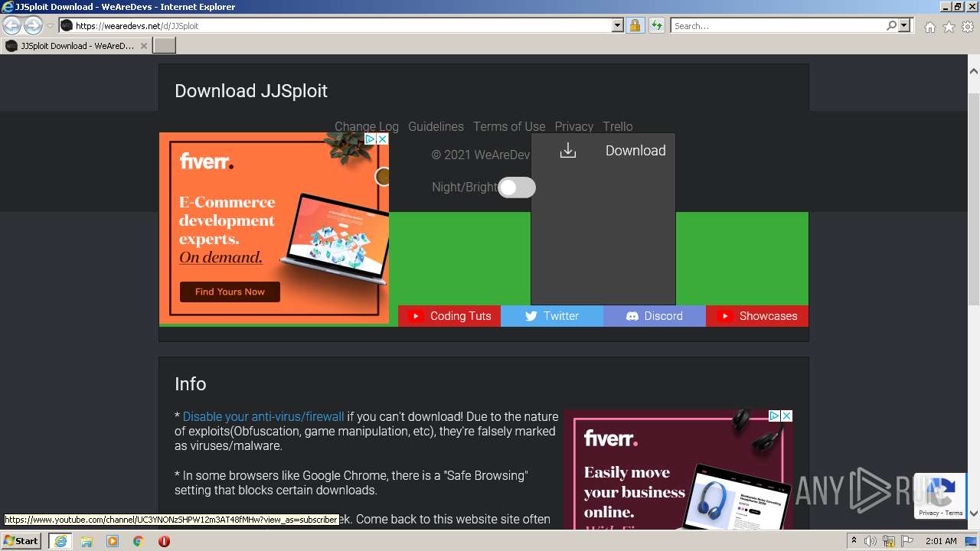Click the browser Search box
The height and width of the screenshot is (551, 980).
(x=778, y=26)
